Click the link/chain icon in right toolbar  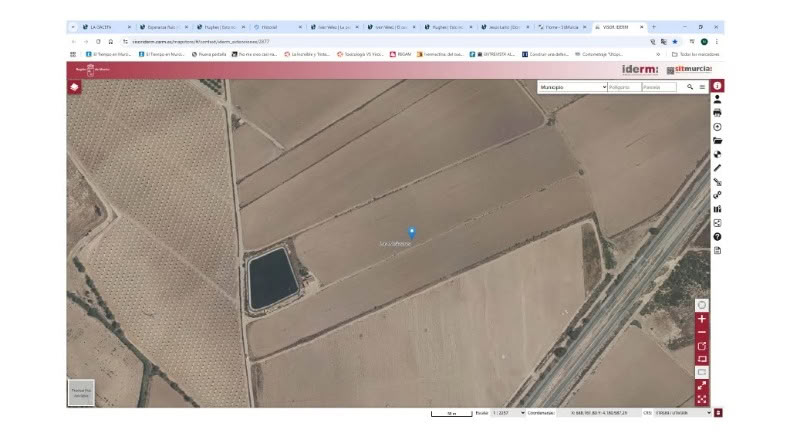pyautogui.click(x=717, y=196)
